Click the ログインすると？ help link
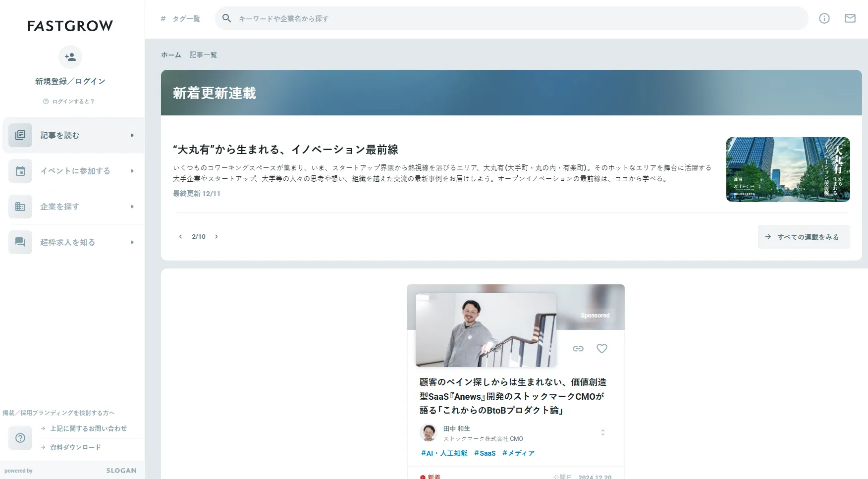 (69, 102)
